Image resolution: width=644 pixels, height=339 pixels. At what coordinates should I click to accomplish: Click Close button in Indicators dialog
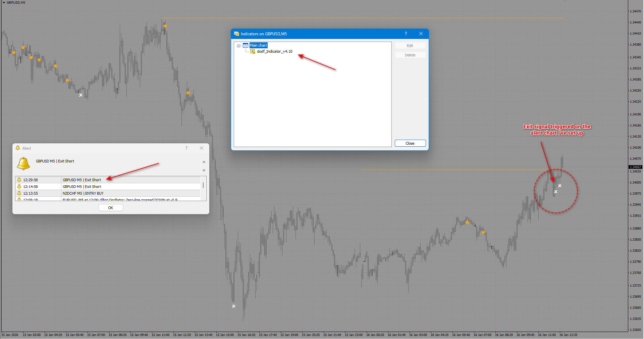(410, 143)
